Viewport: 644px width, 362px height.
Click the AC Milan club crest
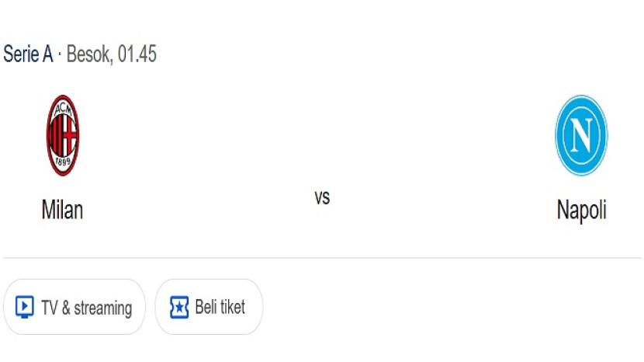tap(62, 135)
